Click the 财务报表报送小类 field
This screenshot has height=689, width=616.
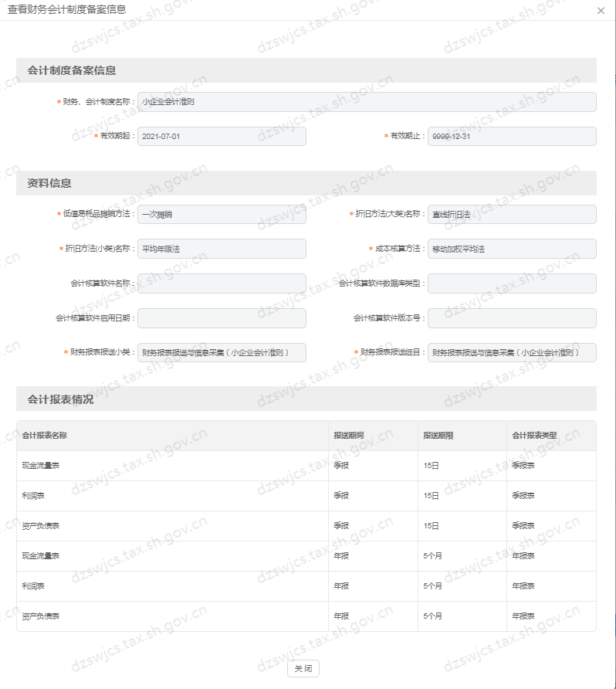(x=222, y=353)
